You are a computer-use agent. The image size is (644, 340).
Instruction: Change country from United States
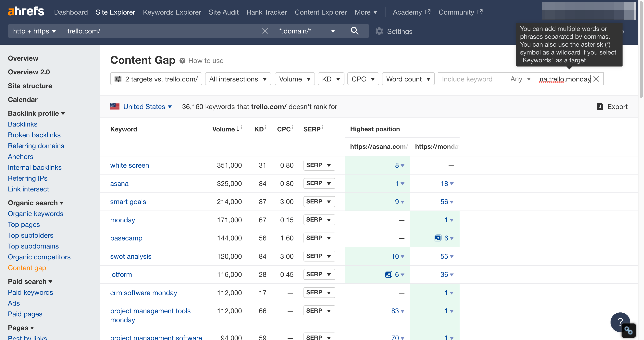[x=147, y=106]
